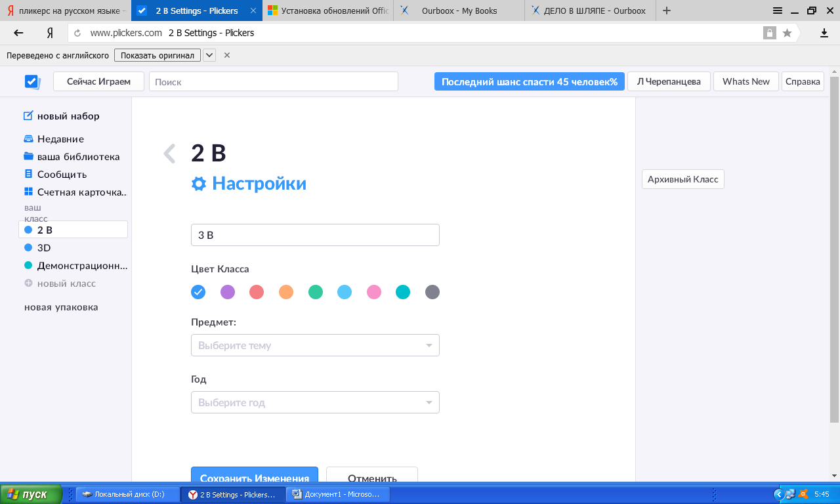Click the taskbar clock 5:45
Image resolution: width=840 pixels, height=504 pixels.
click(822, 494)
